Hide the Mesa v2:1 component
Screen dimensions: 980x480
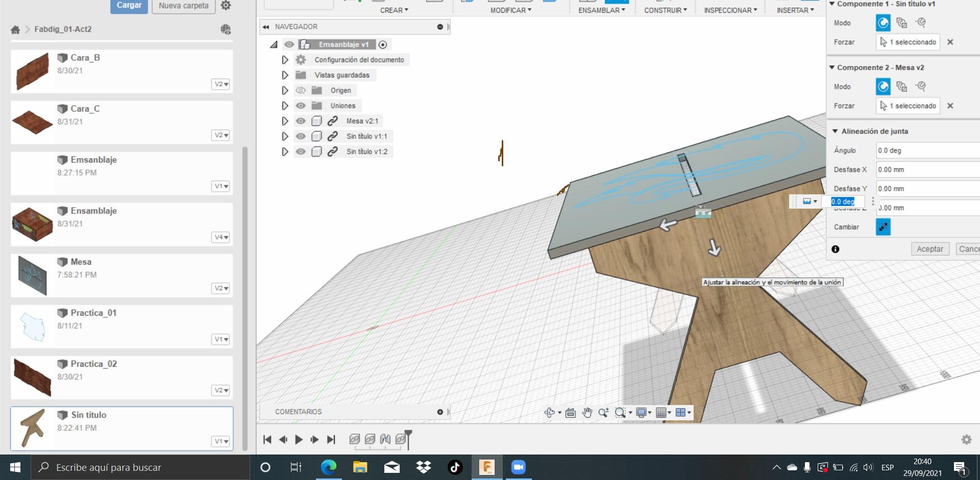pyautogui.click(x=301, y=121)
